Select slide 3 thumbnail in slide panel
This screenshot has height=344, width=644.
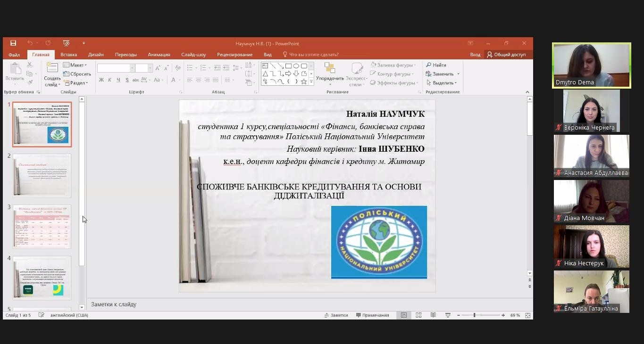pos(42,227)
